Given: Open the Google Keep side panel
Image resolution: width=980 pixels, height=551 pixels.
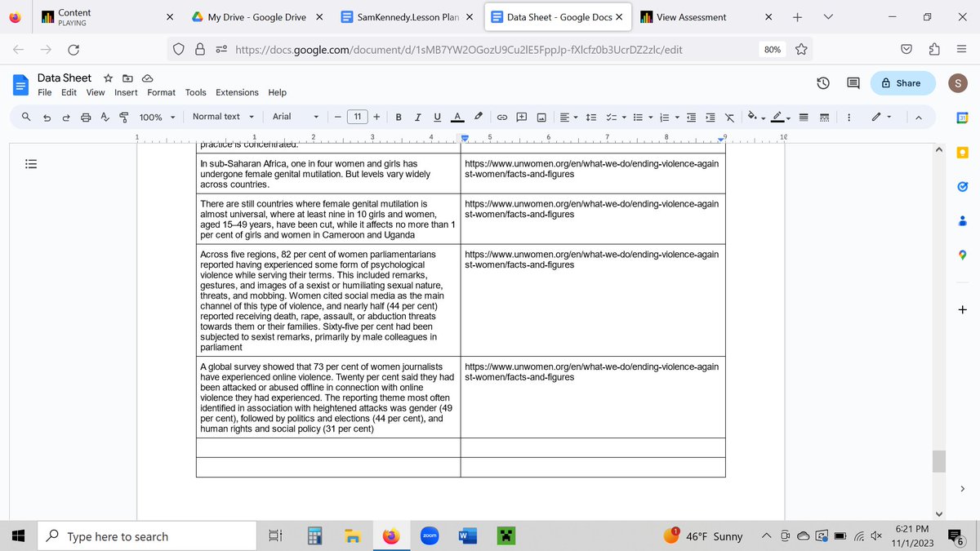Looking at the screenshot, I should click(962, 153).
